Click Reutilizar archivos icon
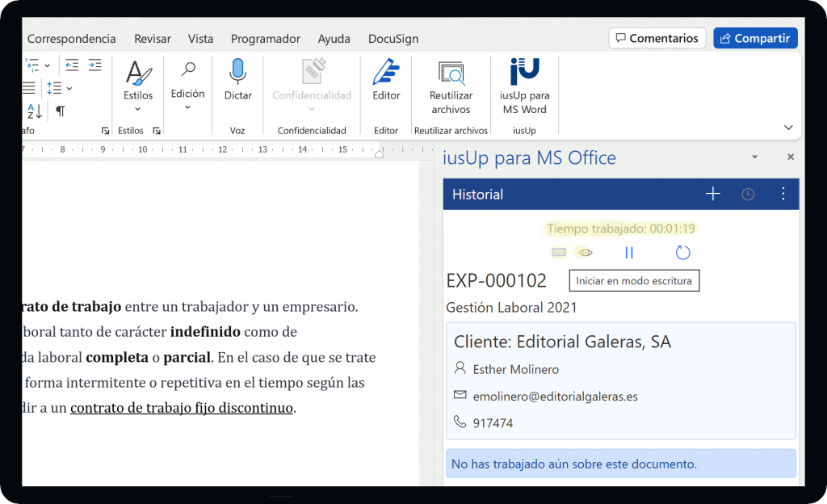The width and height of the screenshot is (827, 504). pos(451,73)
